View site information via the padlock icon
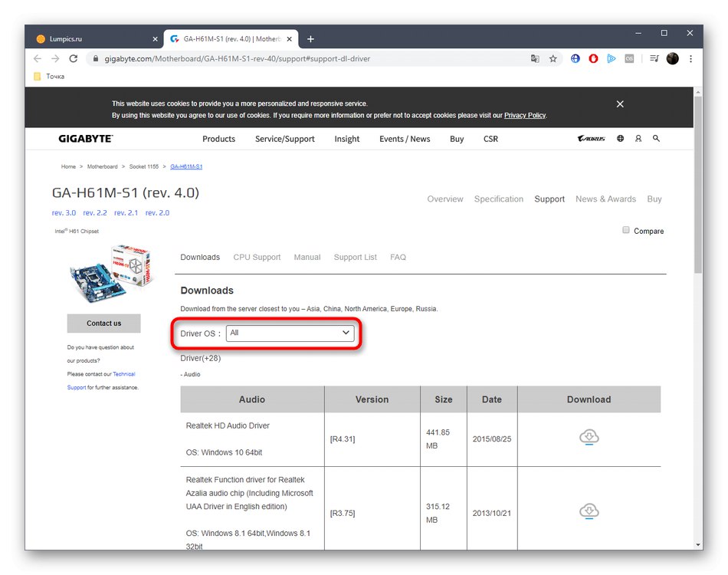Image resolution: width=728 pixels, height=575 pixels. pyautogui.click(x=96, y=58)
